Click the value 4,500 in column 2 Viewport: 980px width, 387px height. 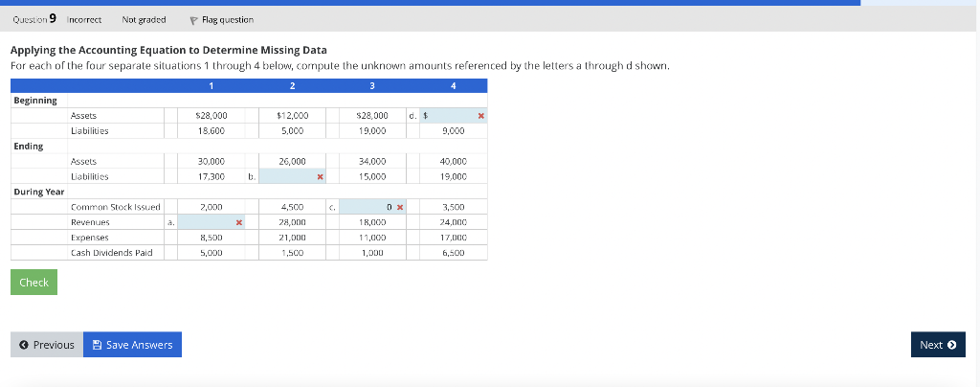292,207
